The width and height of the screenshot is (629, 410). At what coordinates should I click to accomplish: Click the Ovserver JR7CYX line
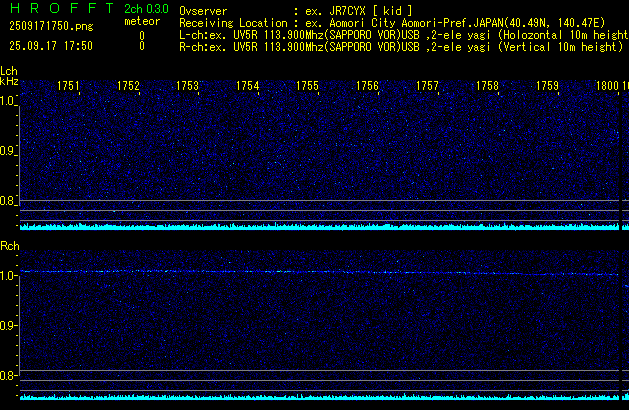click(296, 11)
